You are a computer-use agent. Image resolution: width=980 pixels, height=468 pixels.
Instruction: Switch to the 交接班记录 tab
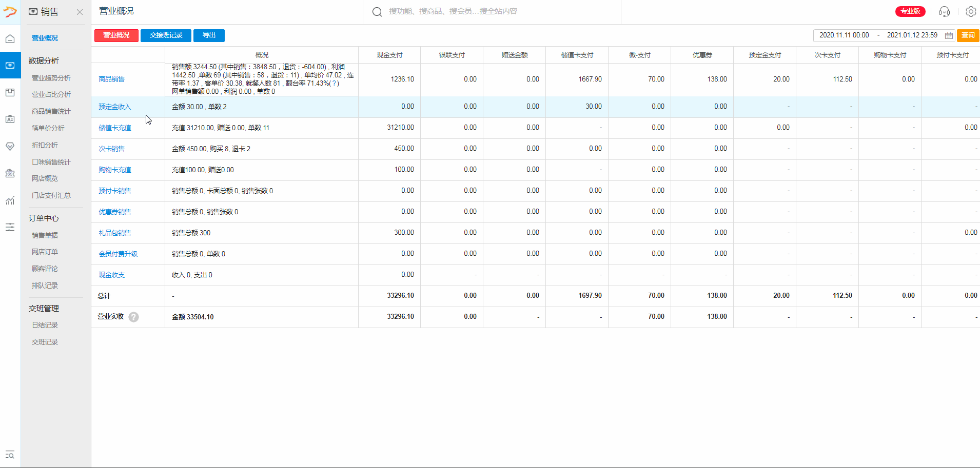[166, 35]
